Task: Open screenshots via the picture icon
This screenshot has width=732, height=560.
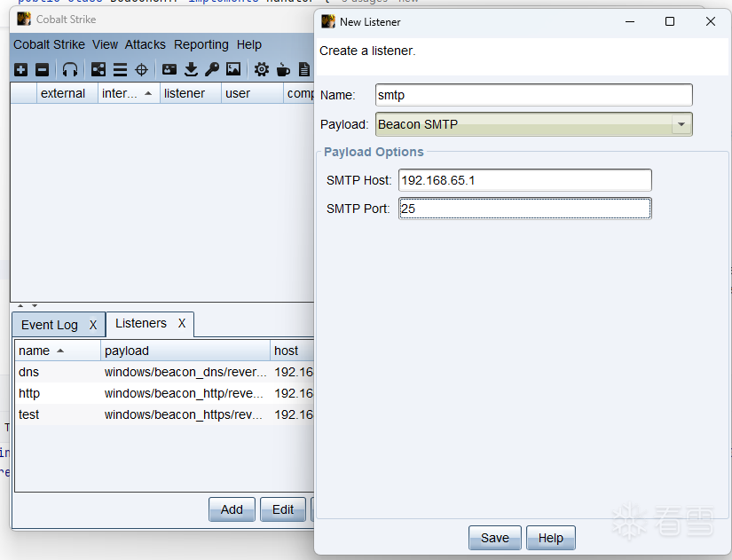Action: [233, 69]
